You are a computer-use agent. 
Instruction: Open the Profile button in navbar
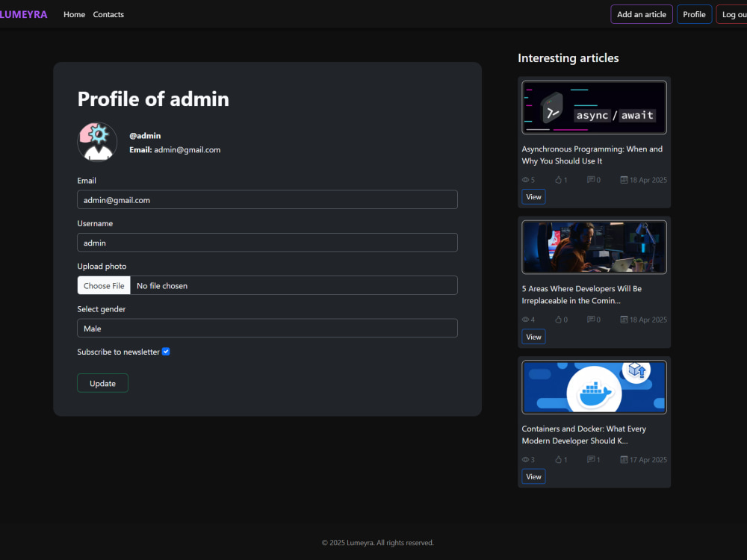pyautogui.click(x=694, y=14)
